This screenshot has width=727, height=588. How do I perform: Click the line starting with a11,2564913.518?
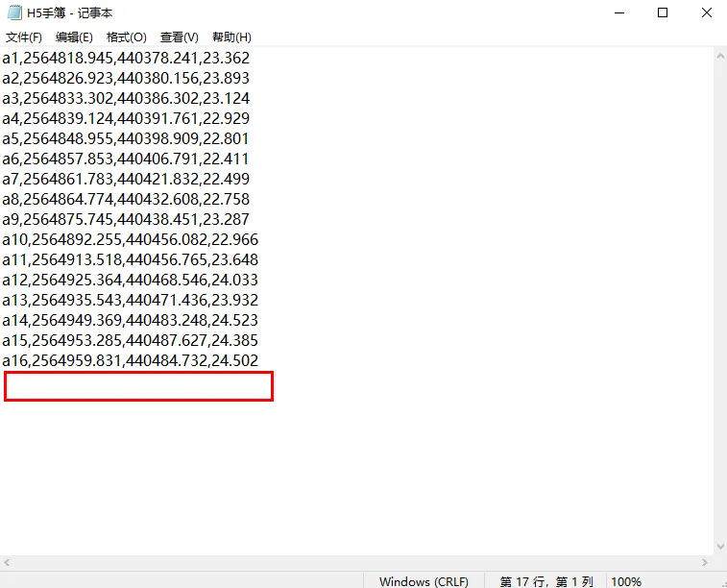tap(131, 259)
